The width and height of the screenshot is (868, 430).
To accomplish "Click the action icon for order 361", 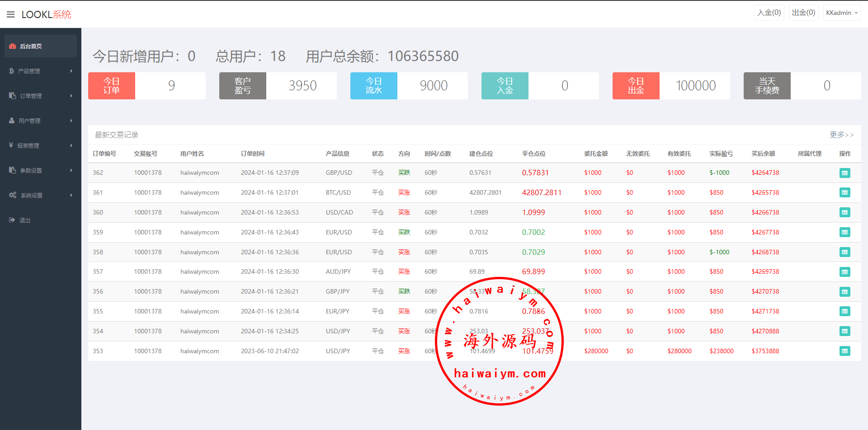I will [844, 193].
